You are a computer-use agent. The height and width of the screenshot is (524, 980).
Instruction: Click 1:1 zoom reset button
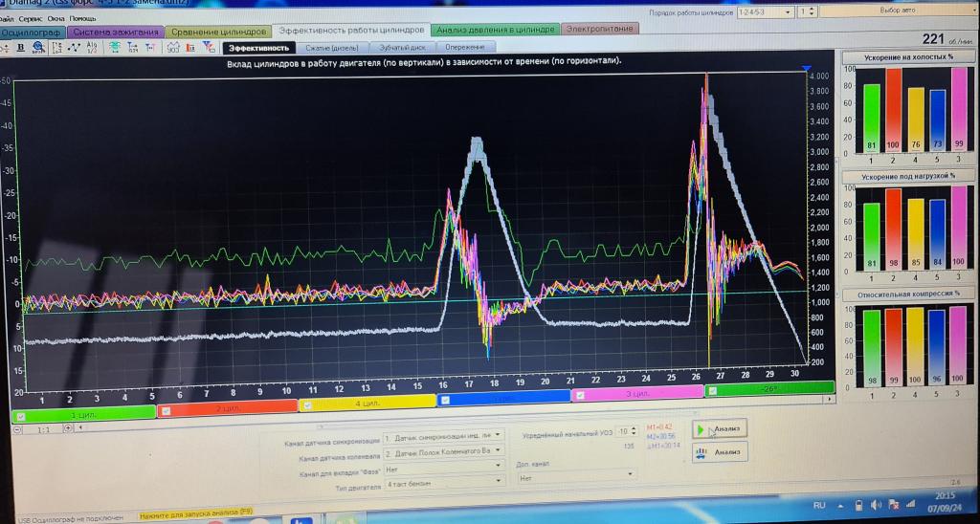click(43, 429)
